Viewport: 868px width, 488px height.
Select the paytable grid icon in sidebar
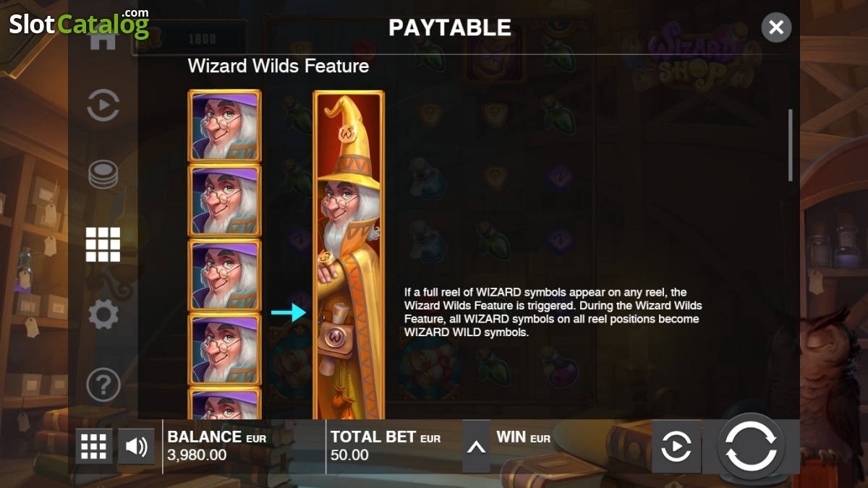103,244
